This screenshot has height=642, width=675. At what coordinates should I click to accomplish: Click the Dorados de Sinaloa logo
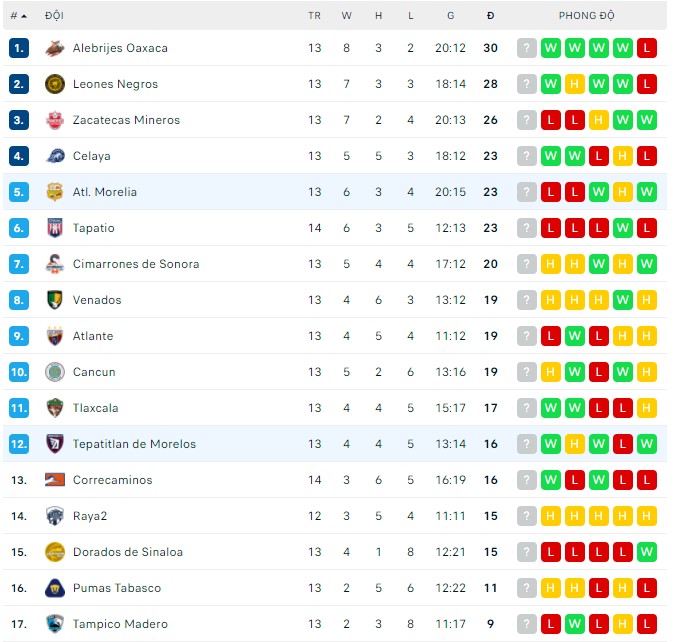tap(55, 552)
